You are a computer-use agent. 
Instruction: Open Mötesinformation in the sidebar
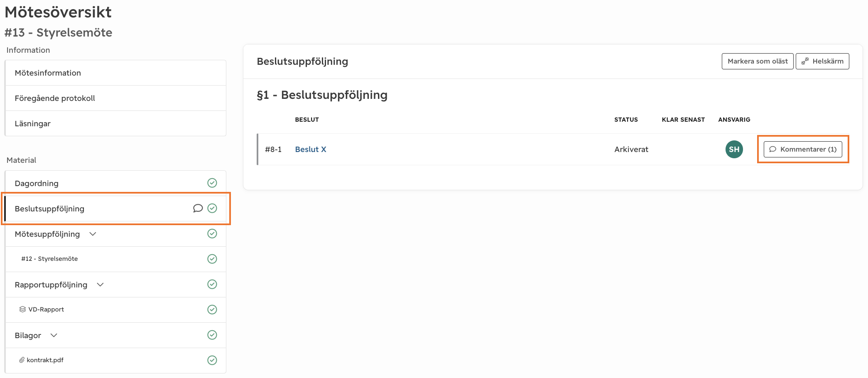click(115, 73)
